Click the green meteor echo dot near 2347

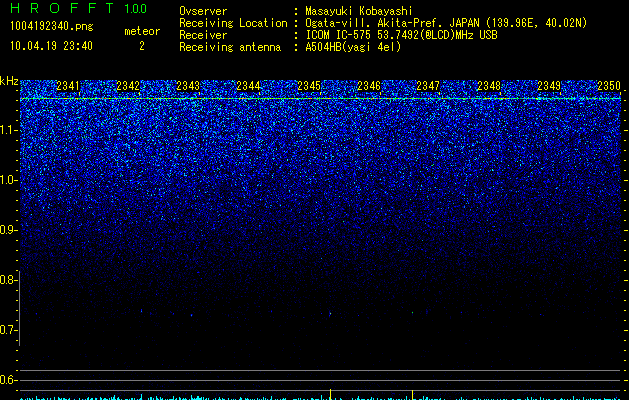pyautogui.click(x=412, y=312)
